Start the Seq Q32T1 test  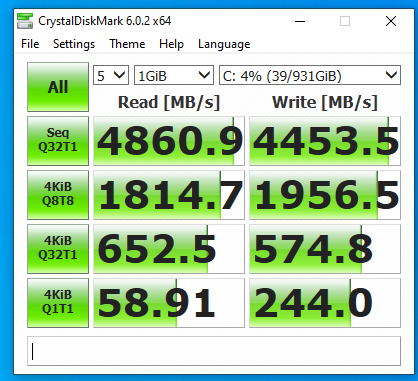click(x=58, y=141)
